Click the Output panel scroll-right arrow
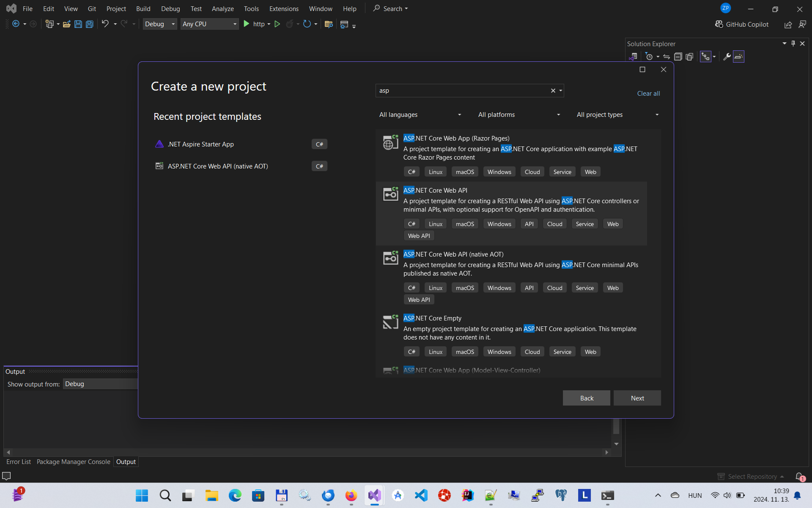Screen dimensions: 812x508 pos(607,452)
